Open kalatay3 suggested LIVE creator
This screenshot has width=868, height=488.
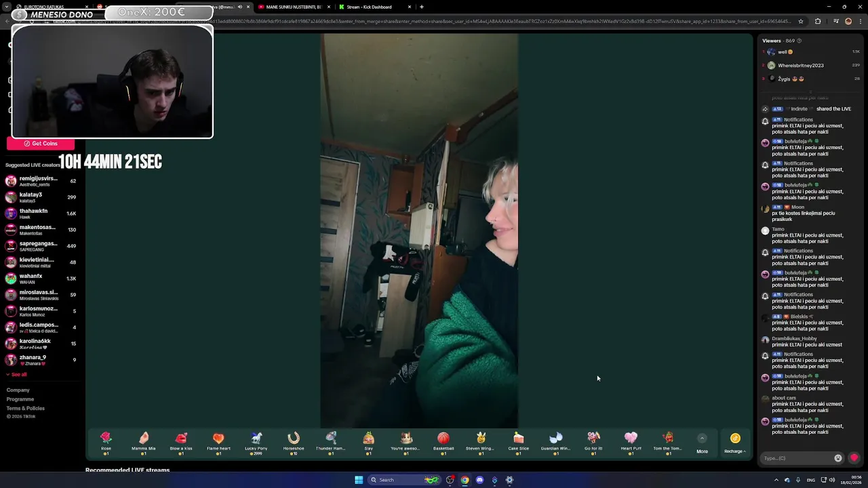click(x=41, y=197)
